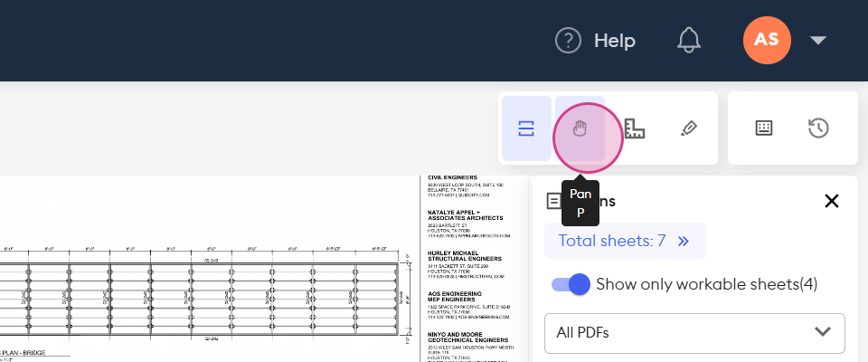Image resolution: width=868 pixels, height=362 pixels.
Task: Open the Help menu
Action: click(595, 41)
